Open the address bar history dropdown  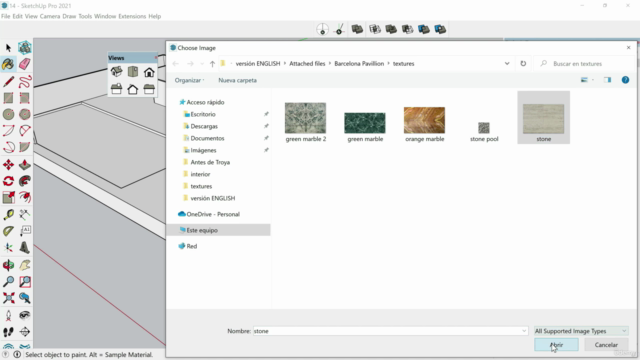[507, 64]
